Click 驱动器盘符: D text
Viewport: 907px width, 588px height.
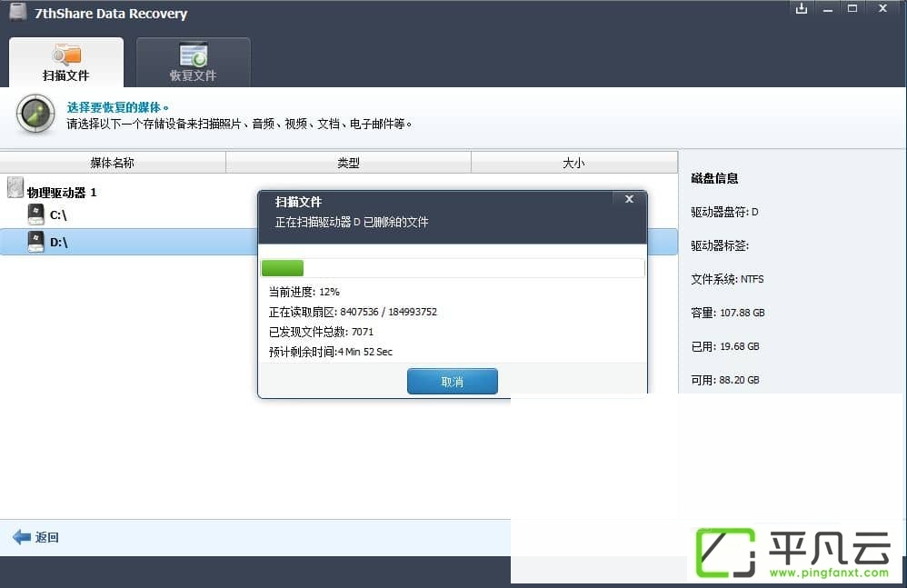[x=724, y=212]
